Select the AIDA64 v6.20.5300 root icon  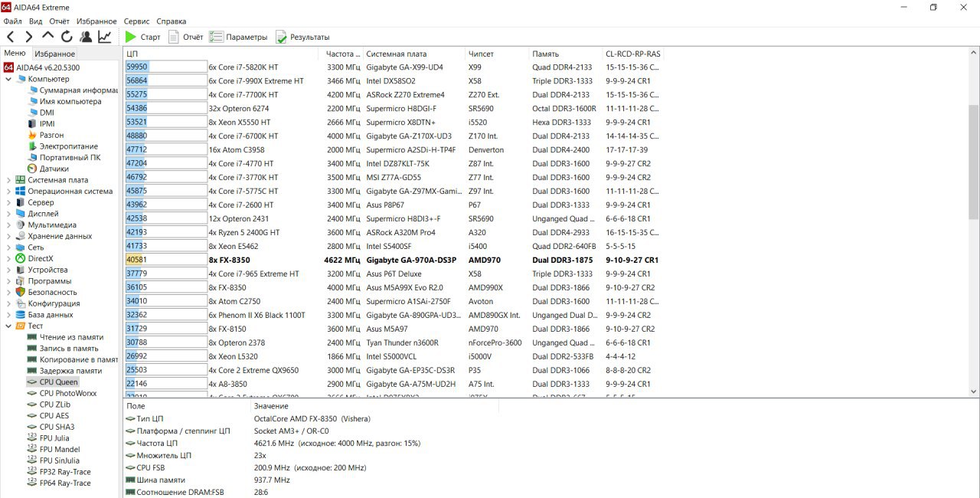tap(8, 67)
